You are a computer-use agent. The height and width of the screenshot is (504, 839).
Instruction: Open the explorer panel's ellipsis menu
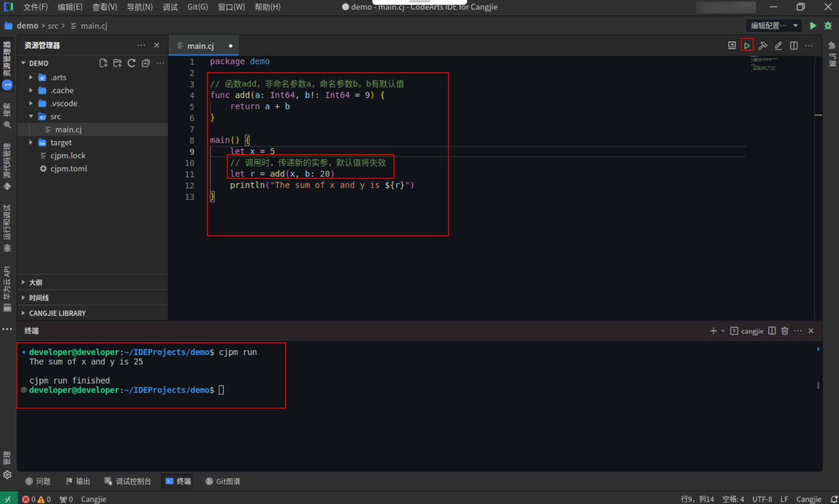(141, 45)
